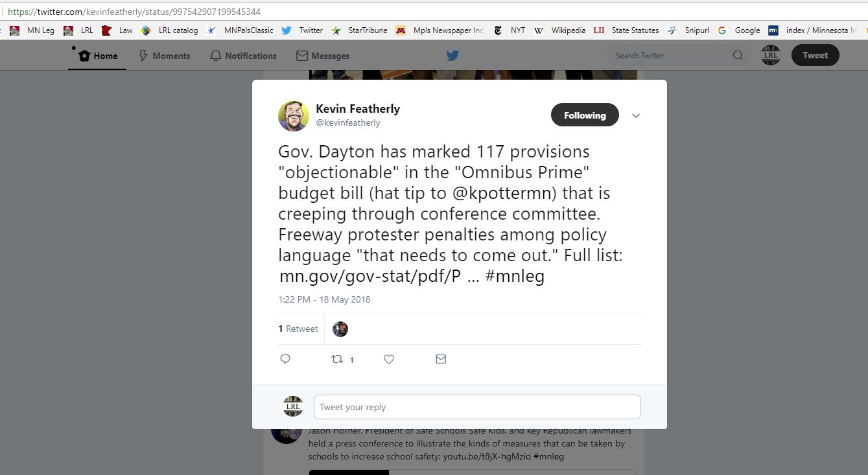Click the Twitter bird logo in the header
The image size is (868, 475).
coord(452,56)
